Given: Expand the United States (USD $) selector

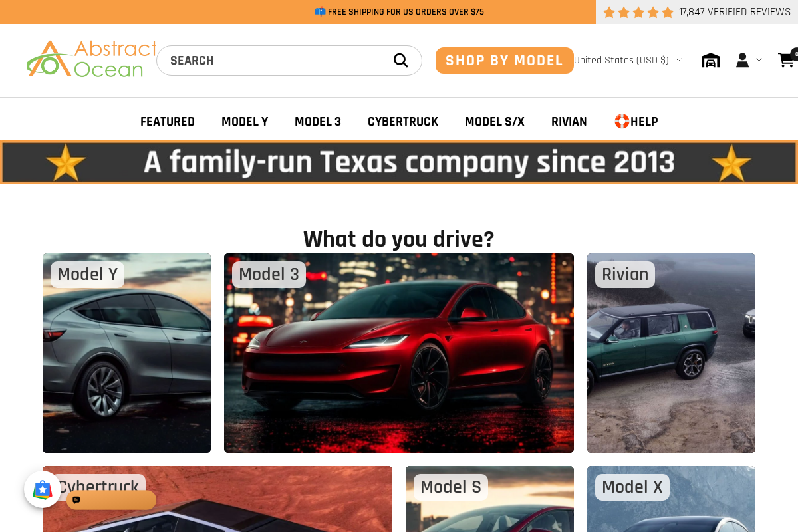Looking at the screenshot, I should click(x=627, y=60).
